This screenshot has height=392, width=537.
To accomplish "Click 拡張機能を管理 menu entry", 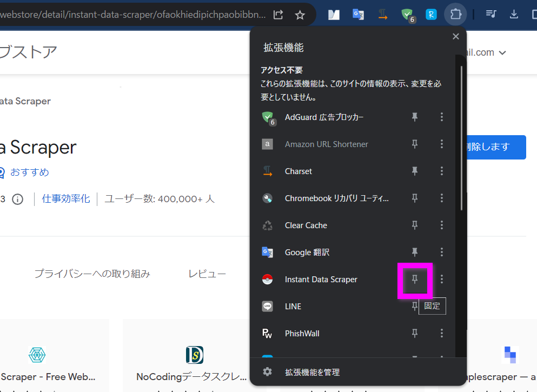I will pos(313,372).
